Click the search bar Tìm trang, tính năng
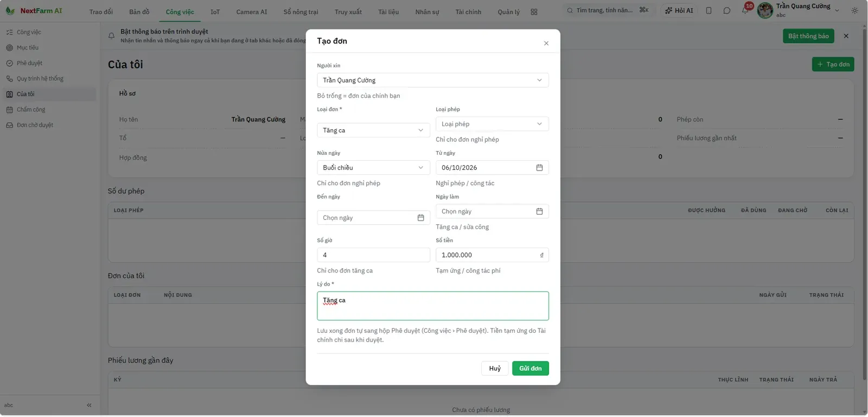 (x=607, y=10)
